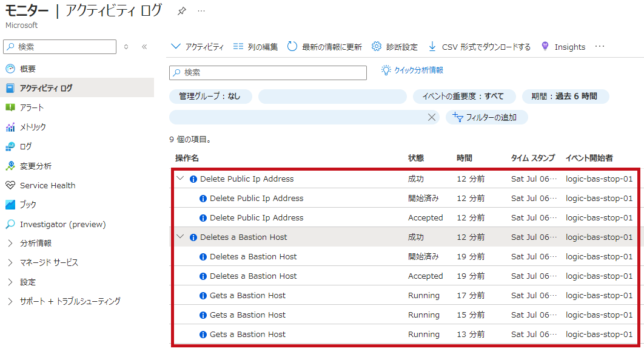Click info icon on Deletes a Bastion Host Accepted row
The width and height of the screenshot is (644, 351).
pos(203,276)
